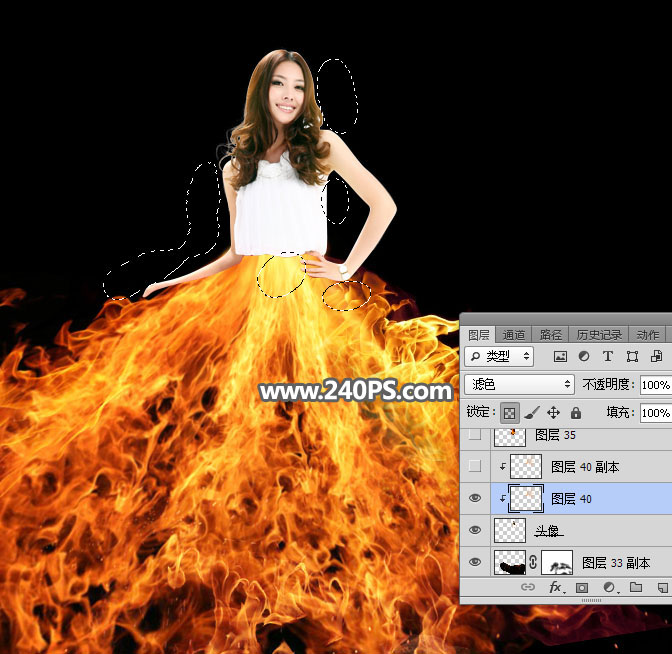Image resolution: width=672 pixels, height=654 pixels.
Task: Switch to the 路径 tab
Action: pyautogui.click(x=550, y=335)
